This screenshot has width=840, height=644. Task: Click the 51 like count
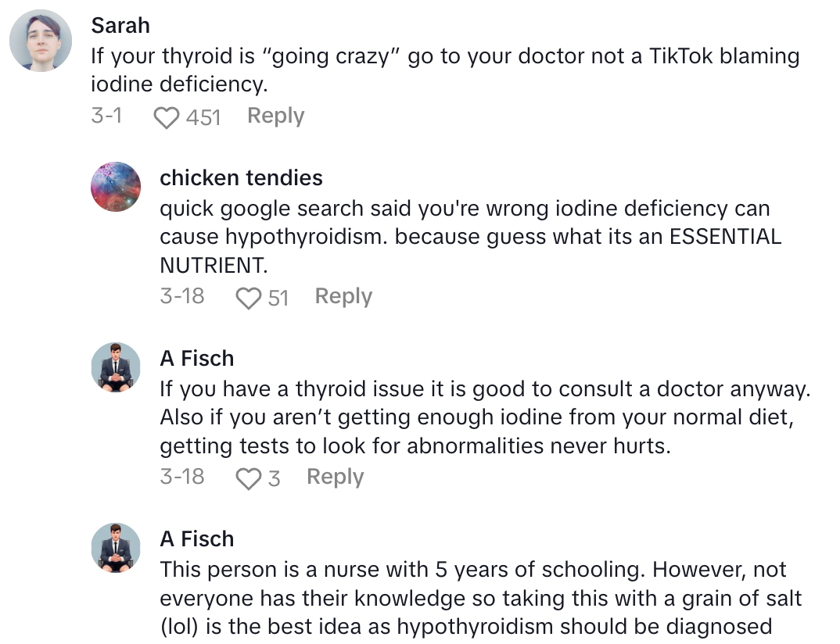[x=278, y=299]
